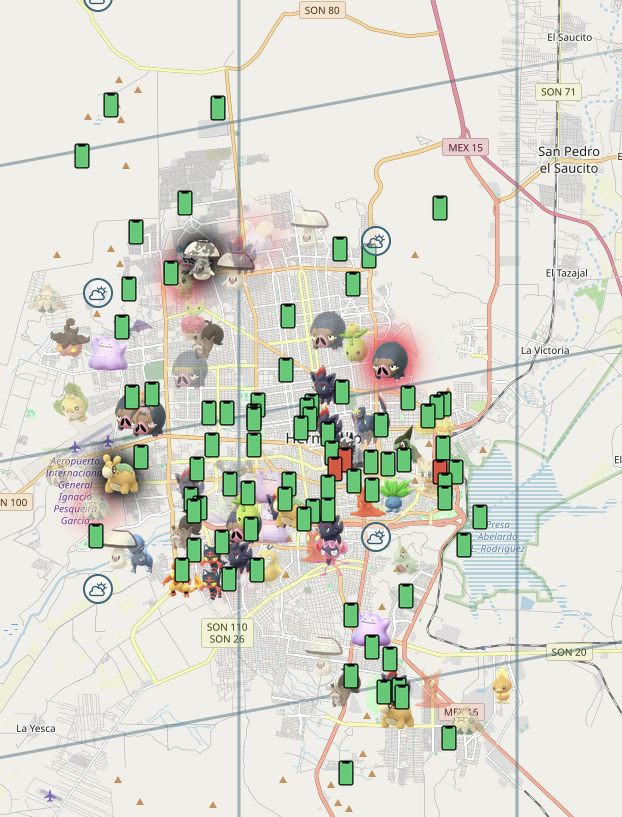Select the SON 71 road shield
This screenshot has height=817, width=622.
(558, 92)
